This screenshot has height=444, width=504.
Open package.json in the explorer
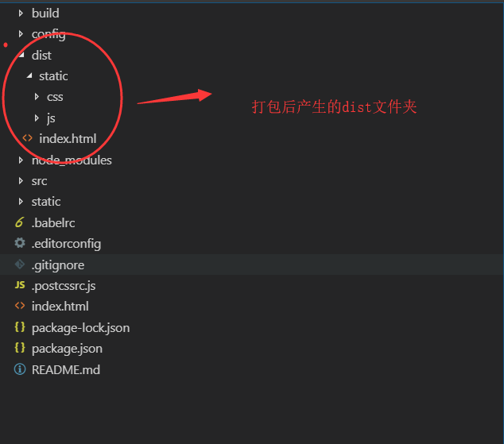67,348
